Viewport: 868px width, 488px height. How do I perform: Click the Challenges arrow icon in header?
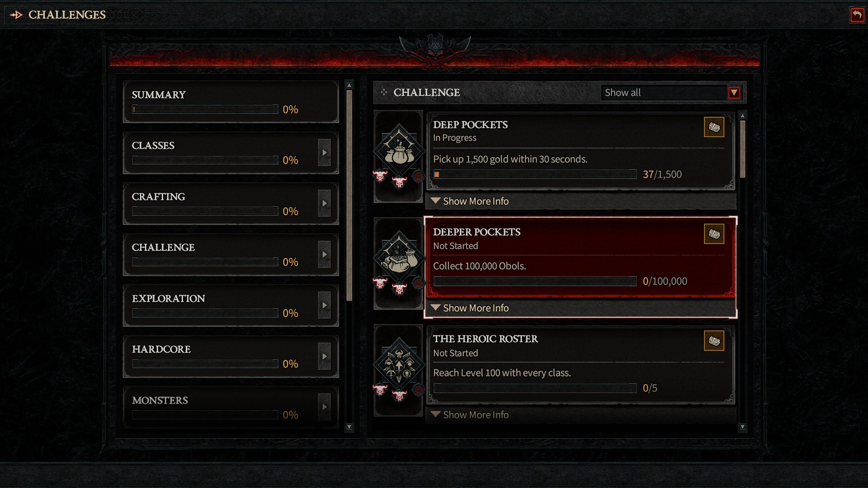[x=16, y=15]
